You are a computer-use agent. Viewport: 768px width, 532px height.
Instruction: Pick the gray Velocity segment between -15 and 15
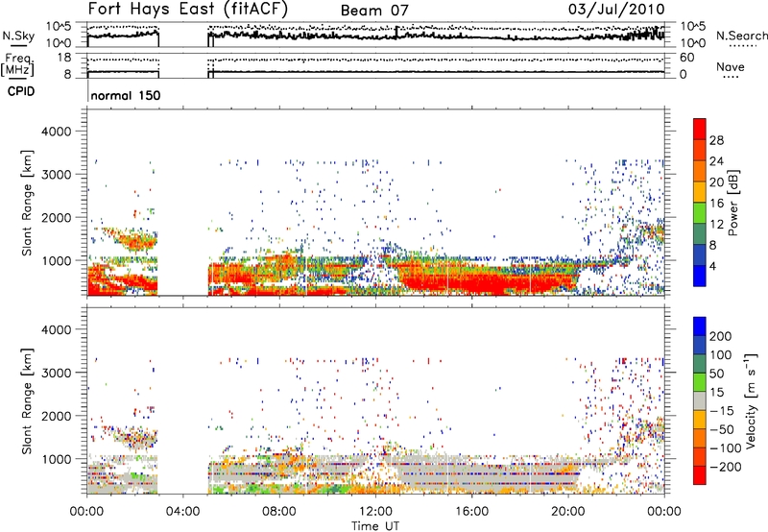point(700,400)
